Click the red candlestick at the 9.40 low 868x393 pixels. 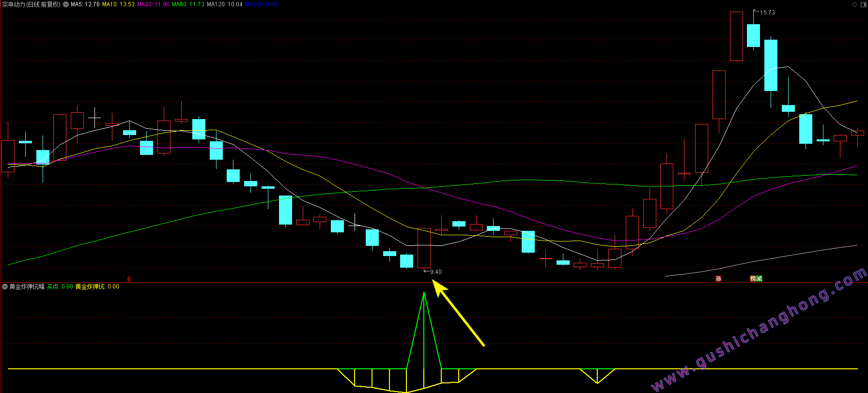[x=424, y=248]
